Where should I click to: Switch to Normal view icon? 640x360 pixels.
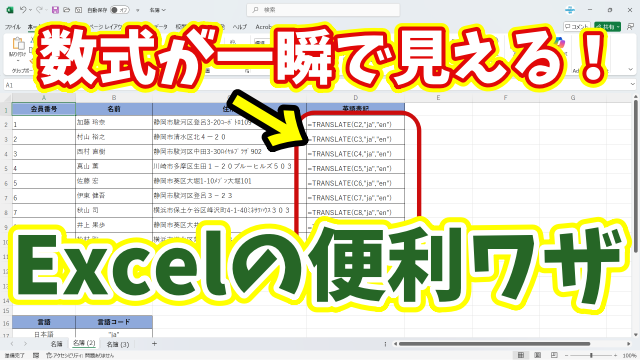pyautogui.click(x=521, y=355)
